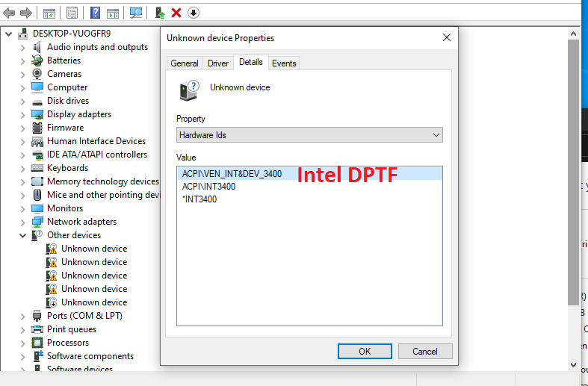The width and height of the screenshot is (588, 386).
Task: Click the Properties sheet toolbar icon
Action: pos(72,13)
